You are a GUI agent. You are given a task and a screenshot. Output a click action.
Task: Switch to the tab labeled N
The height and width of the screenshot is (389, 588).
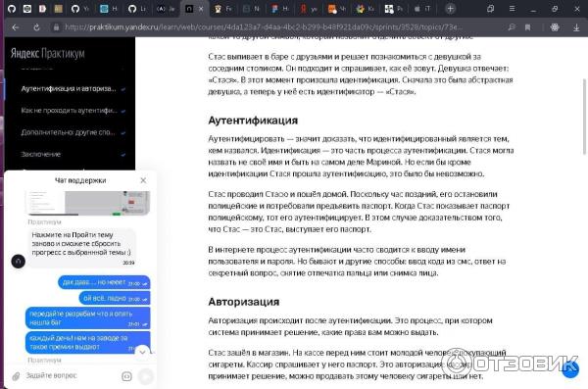click(251, 9)
